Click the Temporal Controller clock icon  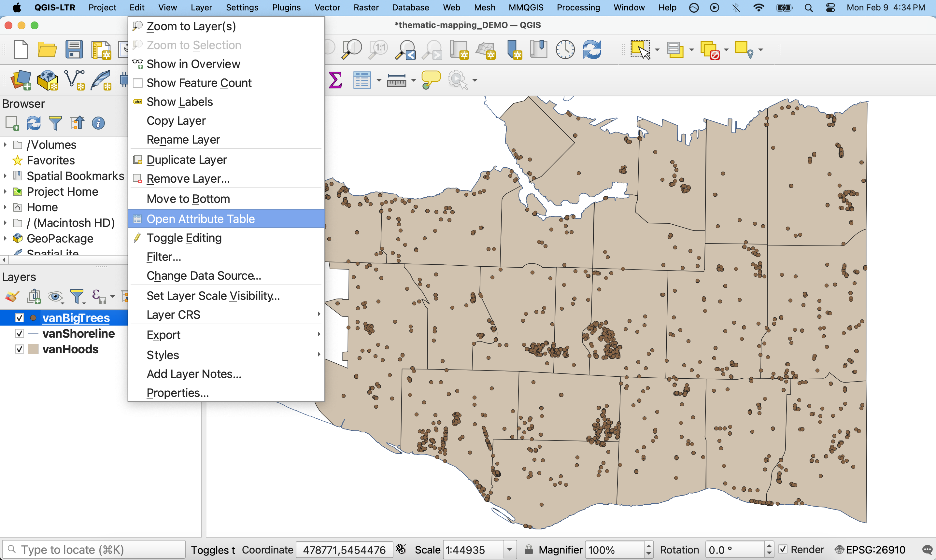click(565, 49)
